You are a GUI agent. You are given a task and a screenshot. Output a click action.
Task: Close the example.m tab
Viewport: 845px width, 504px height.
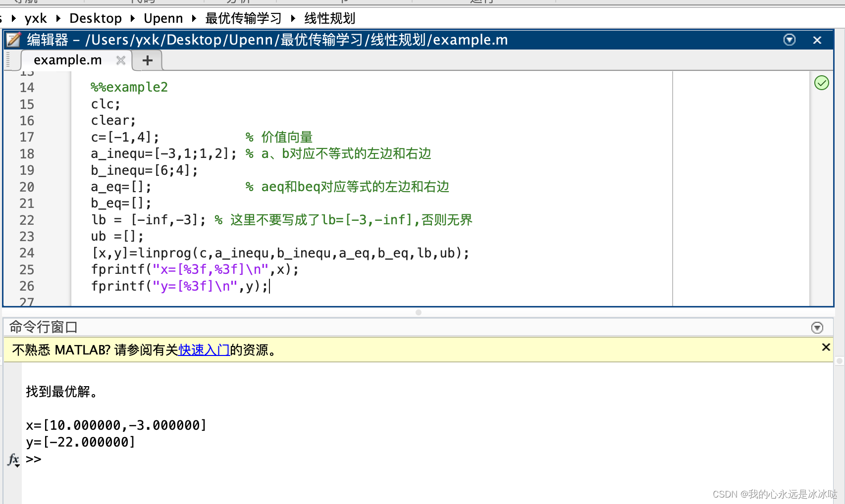(121, 60)
